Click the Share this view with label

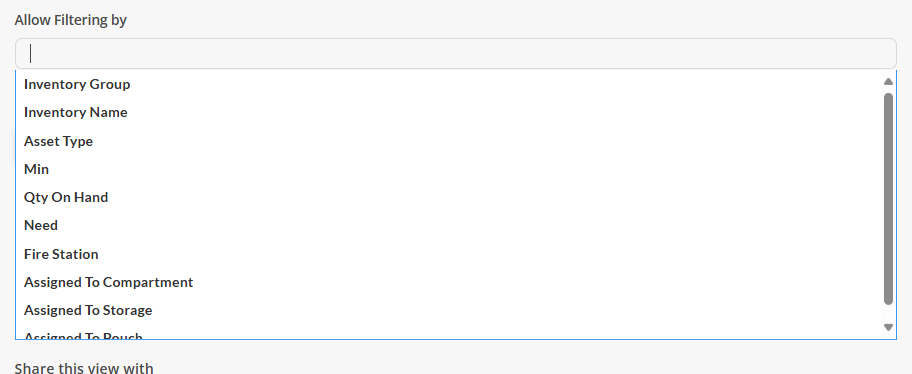pyautogui.click(x=84, y=368)
